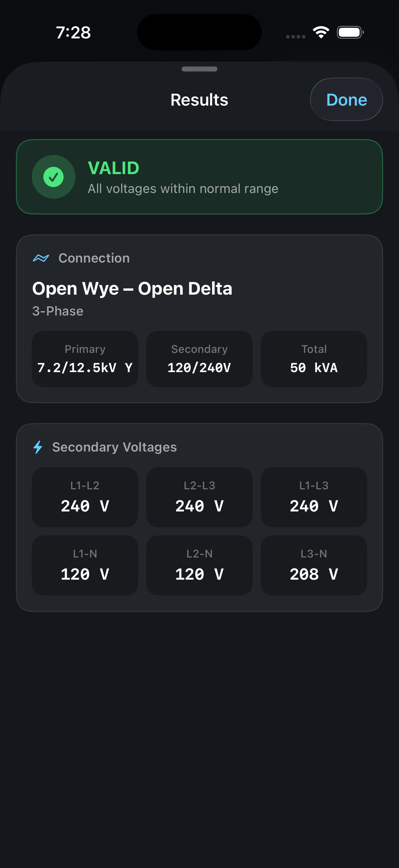Select the L3-N 208 V reading
This screenshot has width=399, height=868.
click(x=314, y=565)
